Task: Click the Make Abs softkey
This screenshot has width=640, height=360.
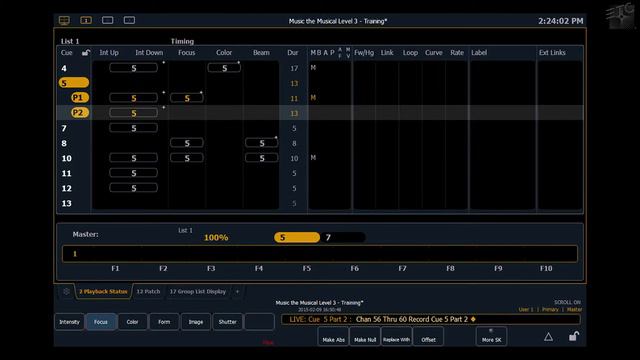Action: coord(333,337)
